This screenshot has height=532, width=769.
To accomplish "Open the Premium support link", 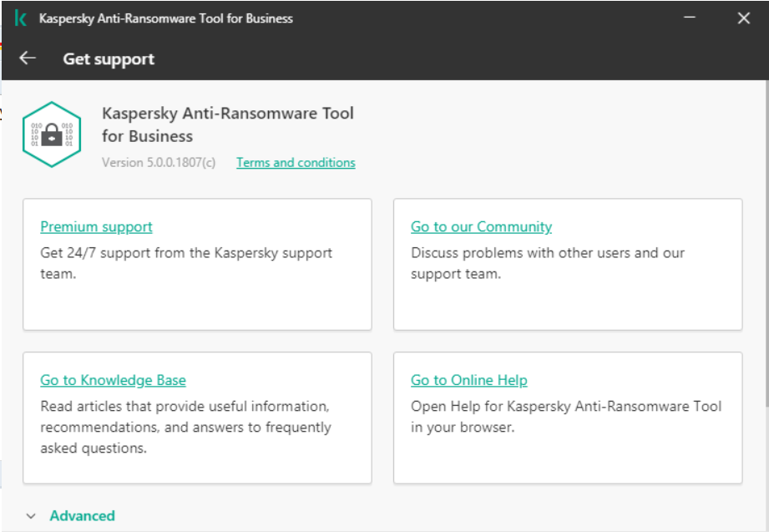I will click(96, 226).
